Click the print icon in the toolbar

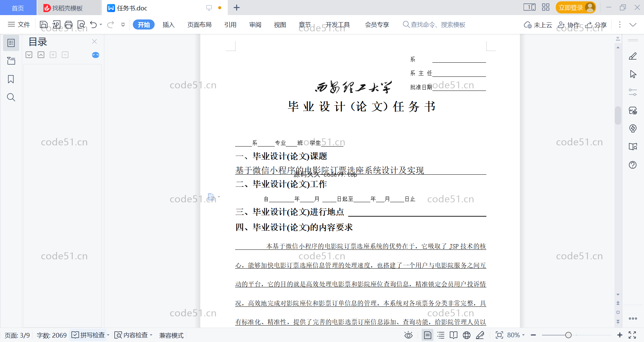coord(69,24)
